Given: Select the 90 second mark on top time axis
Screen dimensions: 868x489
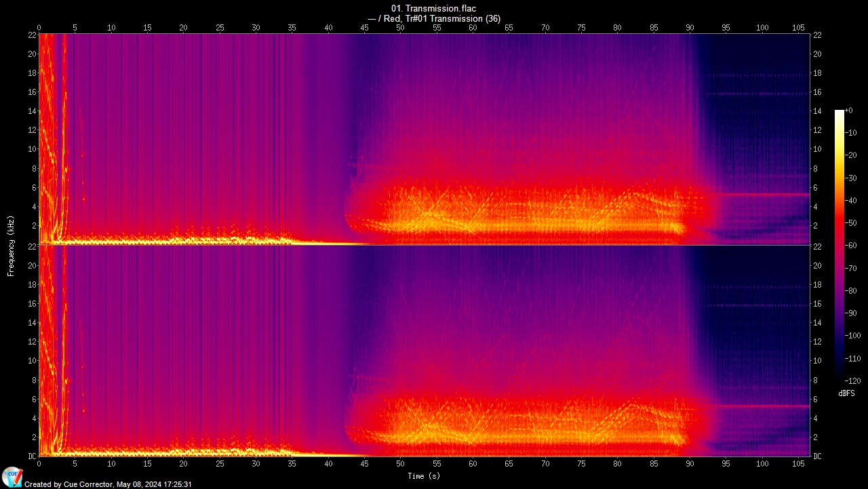Looking at the screenshot, I should click(x=690, y=28).
